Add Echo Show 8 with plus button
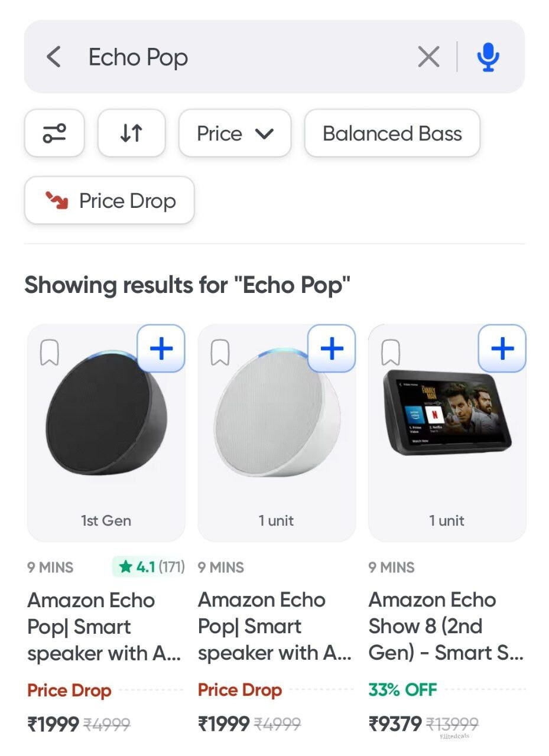This screenshot has width=549, height=756. pyautogui.click(x=502, y=349)
